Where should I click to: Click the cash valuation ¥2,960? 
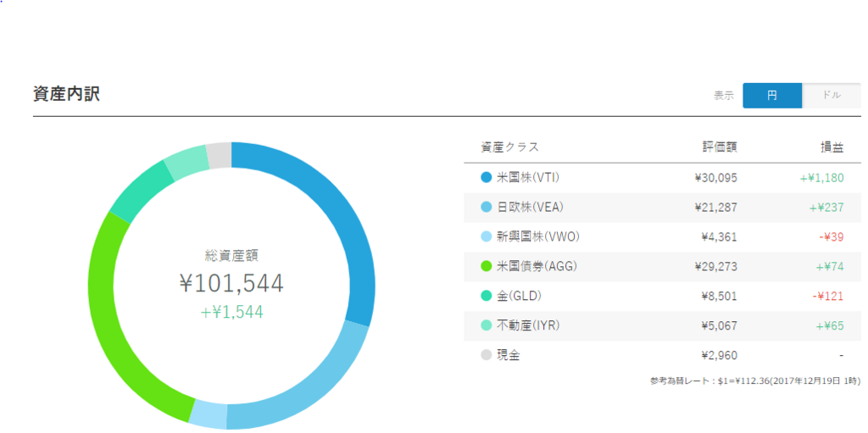[720, 356]
